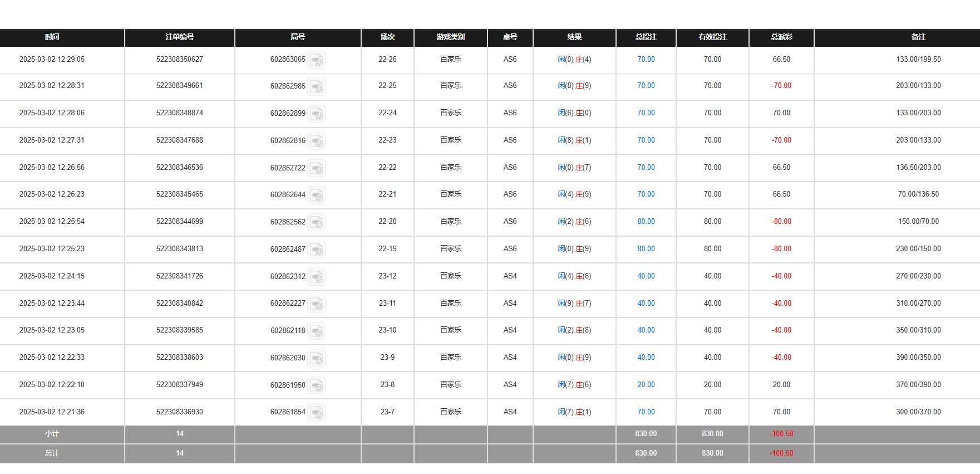
Task: Open video replay for round 602862030
Action: [x=317, y=358]
